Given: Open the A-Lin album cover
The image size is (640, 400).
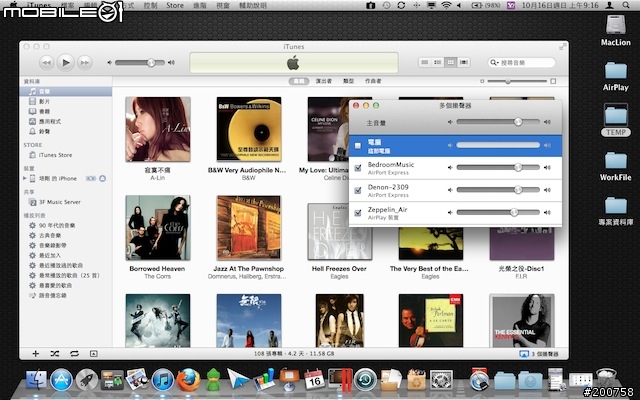Looking at the screenshot, I should [158, 129].
